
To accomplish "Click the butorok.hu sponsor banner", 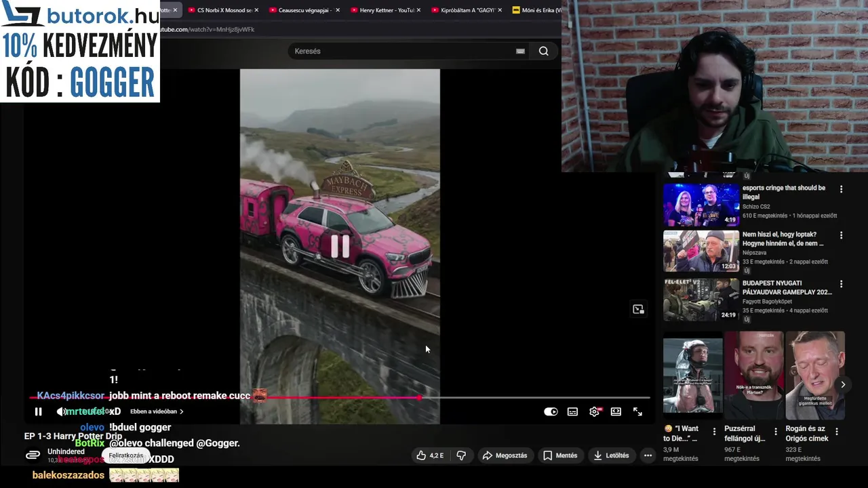I will tap(80, 52).
